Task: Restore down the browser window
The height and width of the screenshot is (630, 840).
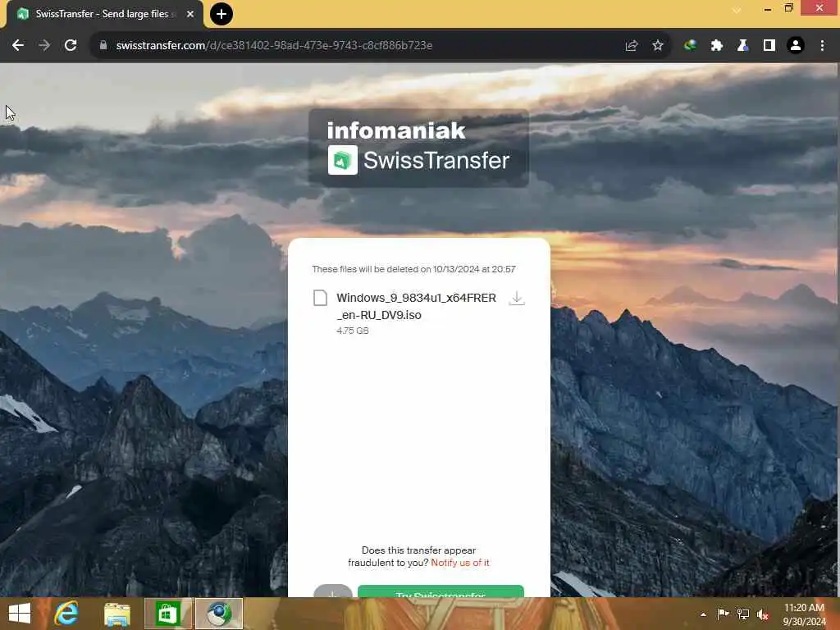Action: pos(788,8)
